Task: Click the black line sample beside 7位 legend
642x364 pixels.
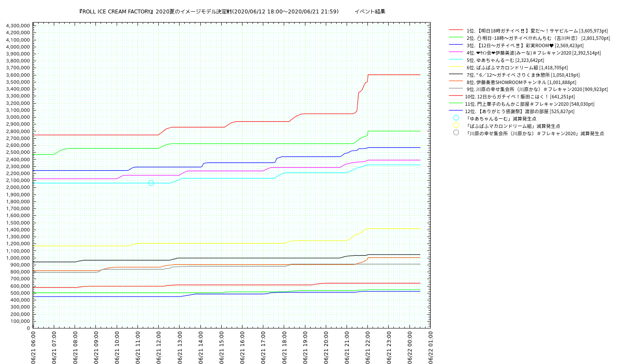Action: [x=456, y=74]
